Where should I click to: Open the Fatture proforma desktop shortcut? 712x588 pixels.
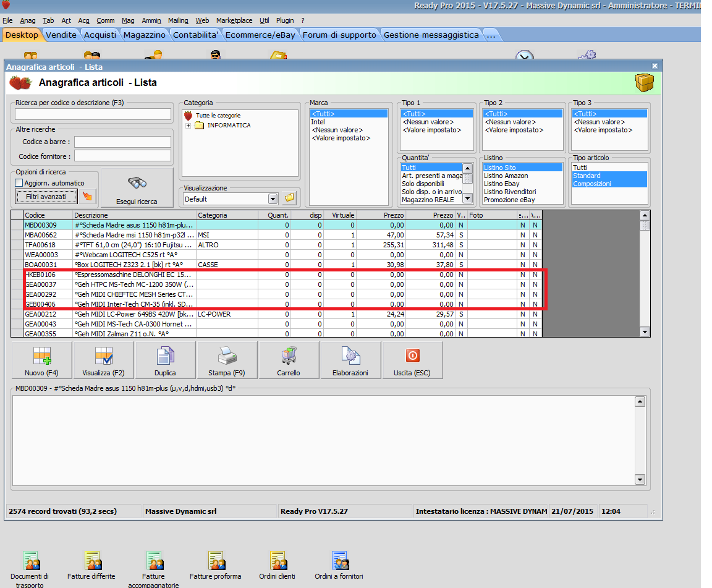pyautogui.click(x=216, y=566)
